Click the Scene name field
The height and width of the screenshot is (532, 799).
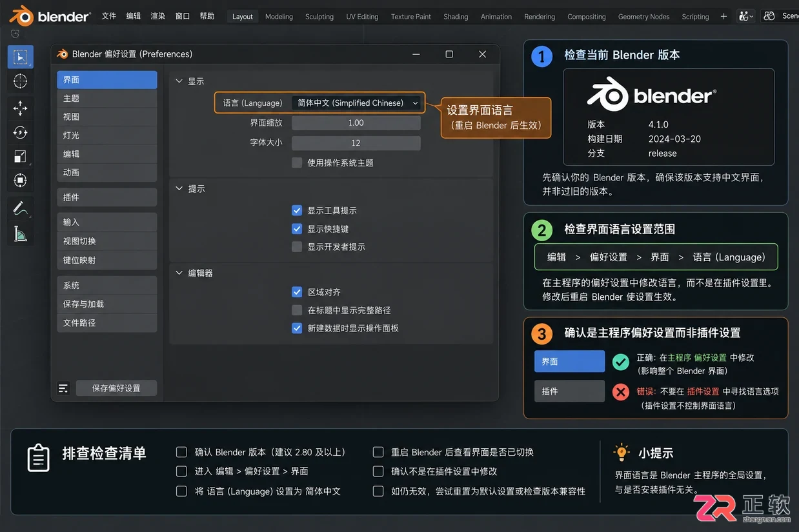(x=789, y=16)
